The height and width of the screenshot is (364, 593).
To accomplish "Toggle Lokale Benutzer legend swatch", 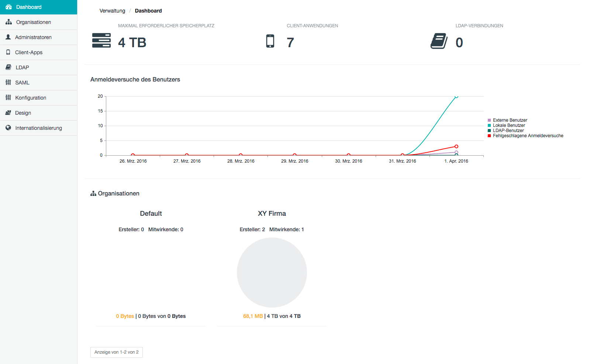I will pos(489,125).
